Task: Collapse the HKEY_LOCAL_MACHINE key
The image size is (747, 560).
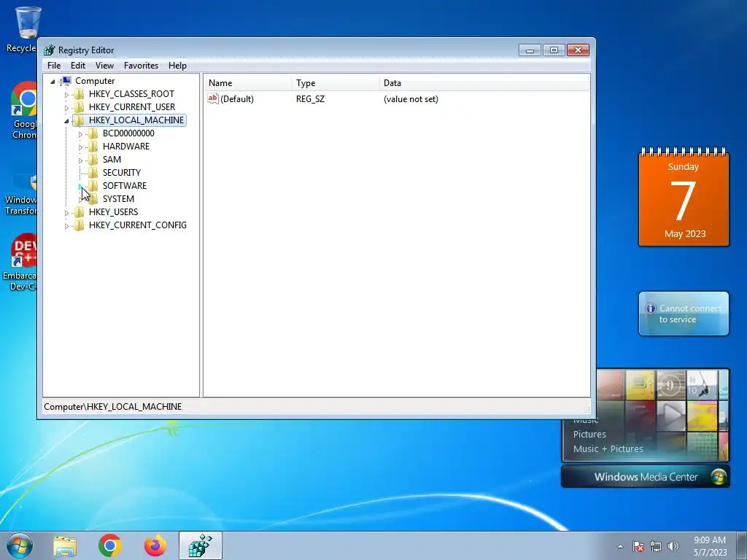Action: click(66, 121)
